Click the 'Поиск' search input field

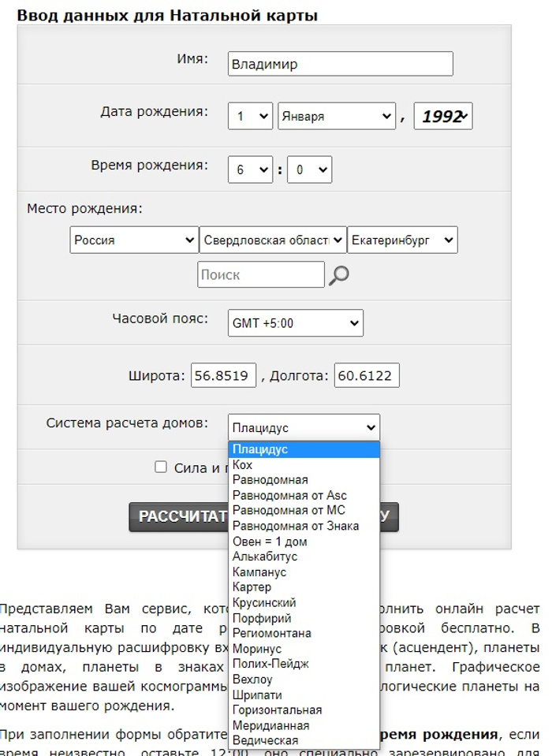click(x=260, y=275)
